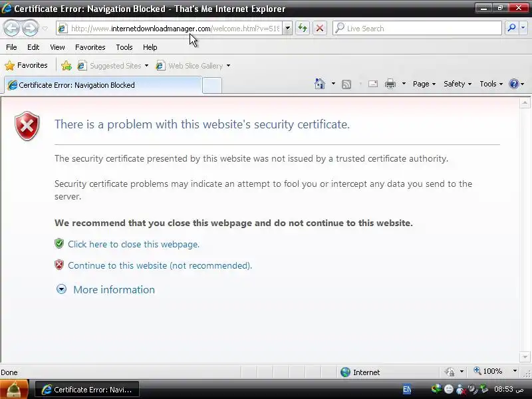Viewport: 532px width, 399px height.
Task: Click the messenger people tray icon
Action: click(x=461, y=389)
